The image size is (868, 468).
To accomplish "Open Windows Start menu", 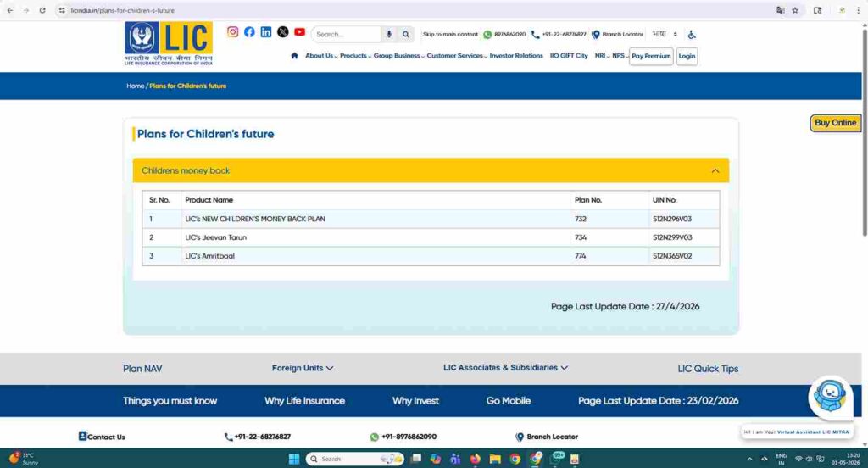I will tap(294, 459).
